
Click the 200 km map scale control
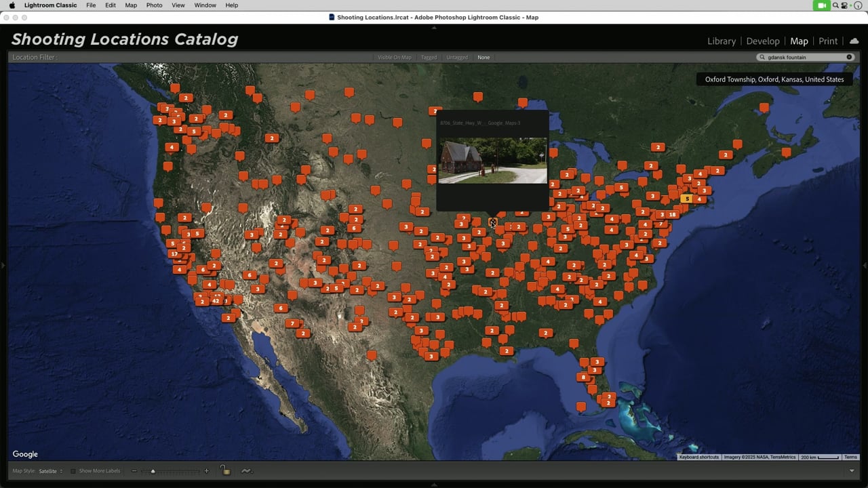[819, 457]
